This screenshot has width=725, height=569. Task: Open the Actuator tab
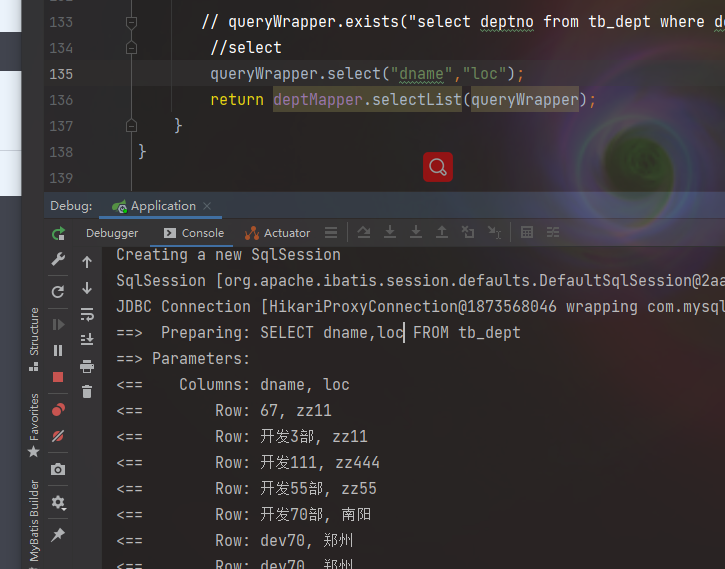click(x=277, y=233)
